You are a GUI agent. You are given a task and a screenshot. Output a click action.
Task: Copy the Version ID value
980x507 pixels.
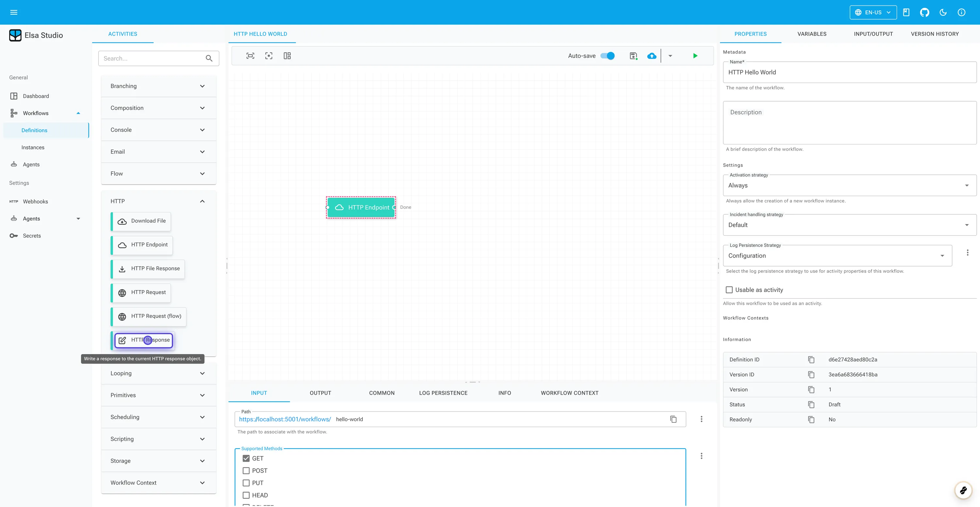tap(811, 375)
